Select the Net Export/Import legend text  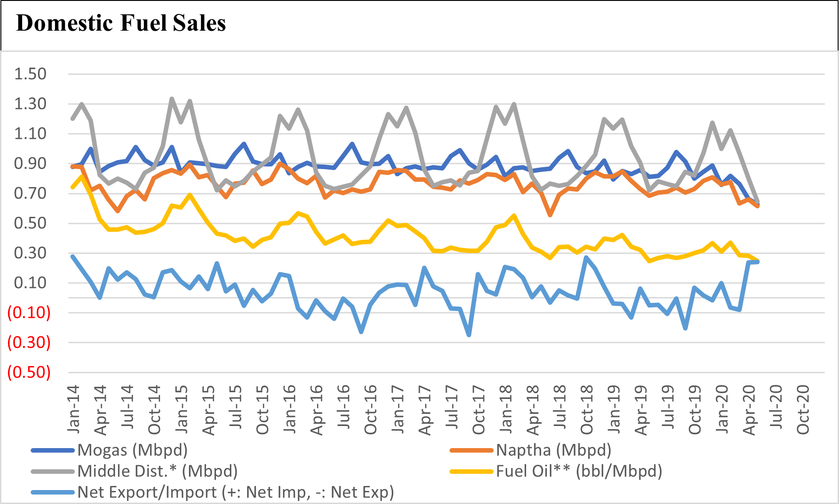click(x=236, y=492)
